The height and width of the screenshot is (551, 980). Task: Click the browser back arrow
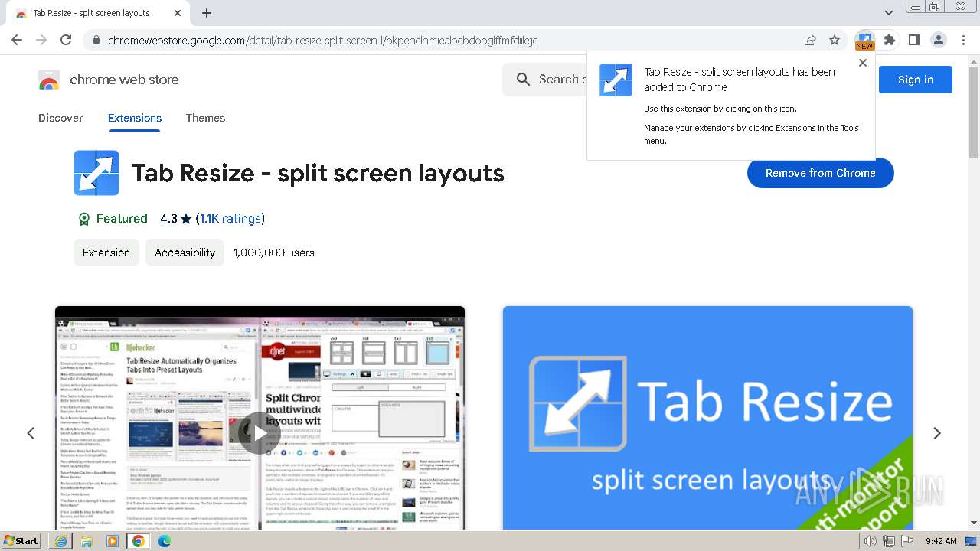[x=17, y=40]
